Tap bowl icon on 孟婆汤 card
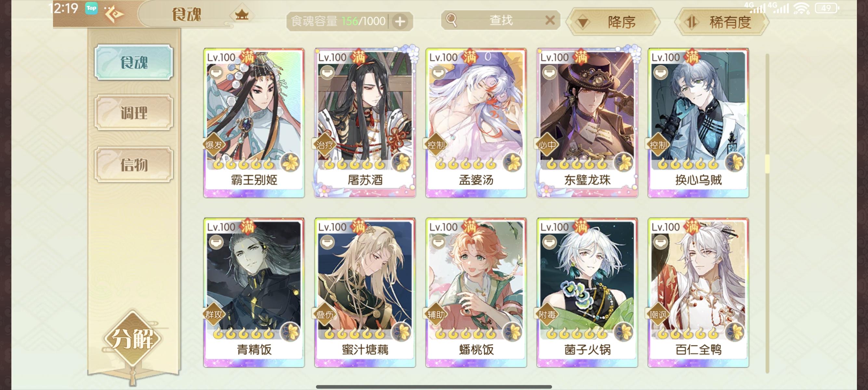The width and height of the screenshot is (868, 390). coord(438,72)
